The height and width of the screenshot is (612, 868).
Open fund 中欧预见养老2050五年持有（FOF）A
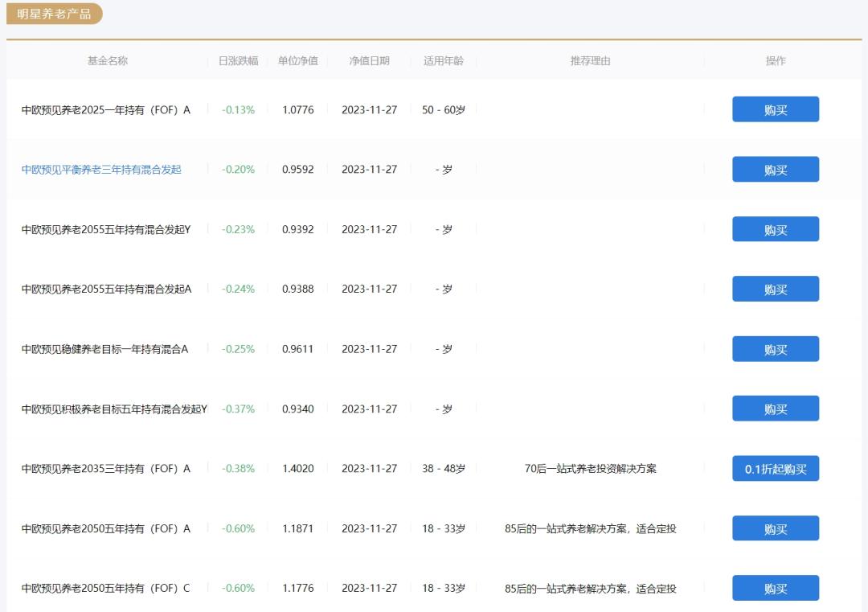coord(105,528)
